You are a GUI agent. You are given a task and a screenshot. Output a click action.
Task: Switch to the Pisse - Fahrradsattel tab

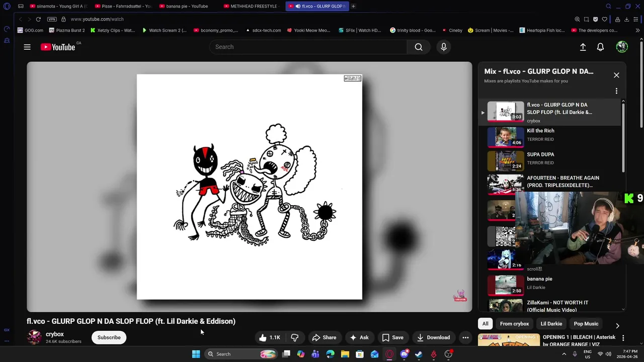pos(123,6)
